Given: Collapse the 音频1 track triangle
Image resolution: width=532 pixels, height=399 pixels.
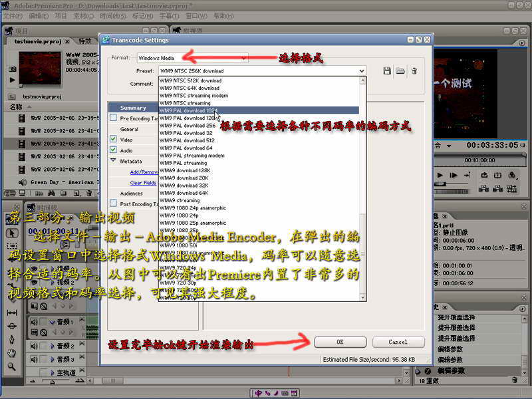Looking at the screenshot, I should (x=52, y=322).
